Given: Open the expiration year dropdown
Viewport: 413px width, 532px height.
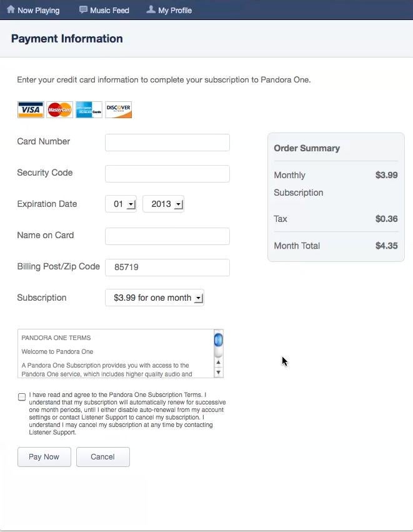Looking at the screenshot, I should (163, 204).
